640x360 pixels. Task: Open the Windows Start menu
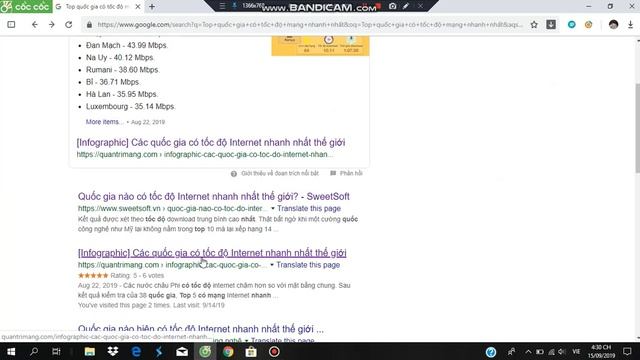(x=11, y=351)
